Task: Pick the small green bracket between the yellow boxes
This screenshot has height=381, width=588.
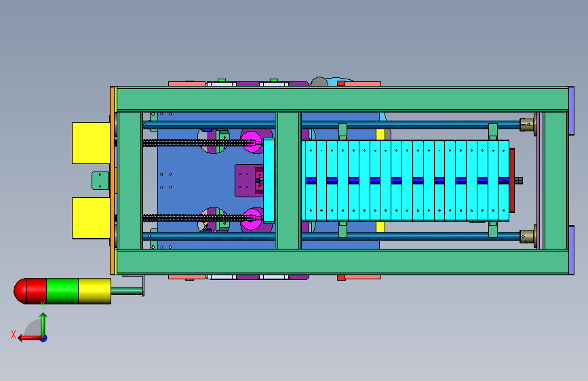Action: pos(100,180)
